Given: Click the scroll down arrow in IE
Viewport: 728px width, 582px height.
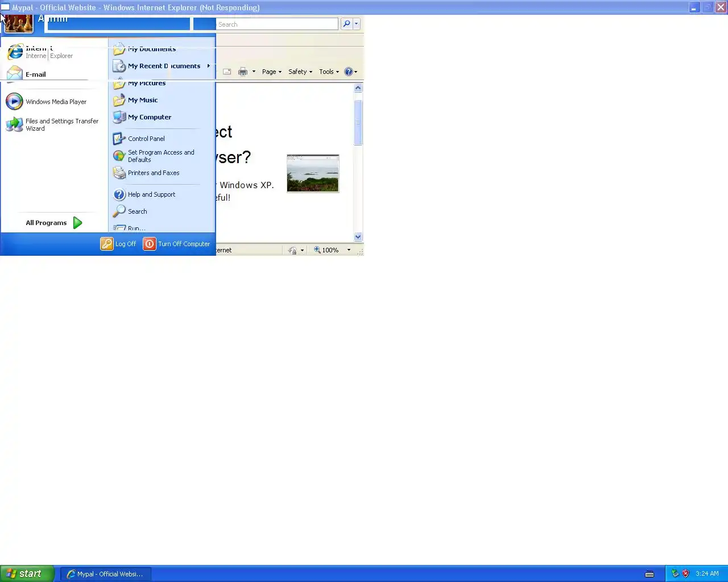Looking at the screenshot, I should coord(358,236).
